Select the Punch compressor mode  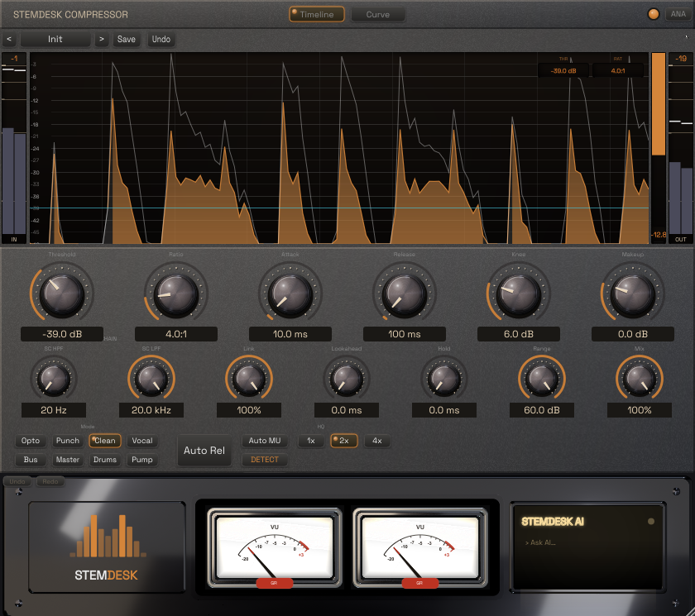67,441
